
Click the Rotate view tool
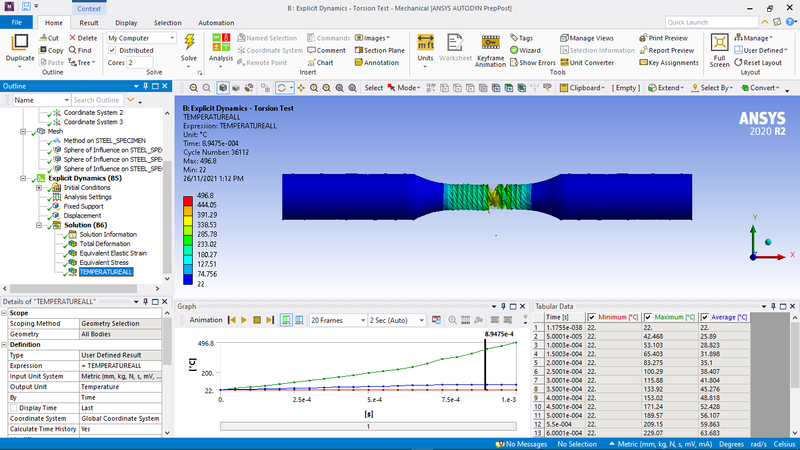[x=282, y=88]
